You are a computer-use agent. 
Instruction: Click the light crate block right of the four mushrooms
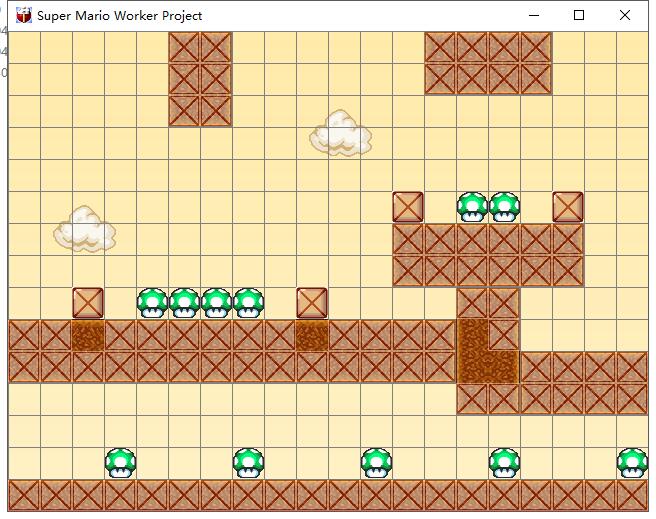tap(312, 303)
